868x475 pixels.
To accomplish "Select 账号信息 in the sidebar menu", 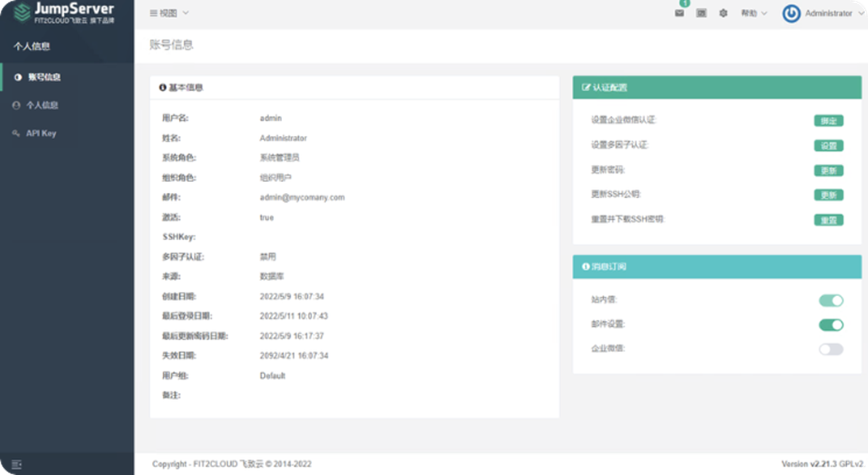I will pyautogui.click(x=67, y=77).
